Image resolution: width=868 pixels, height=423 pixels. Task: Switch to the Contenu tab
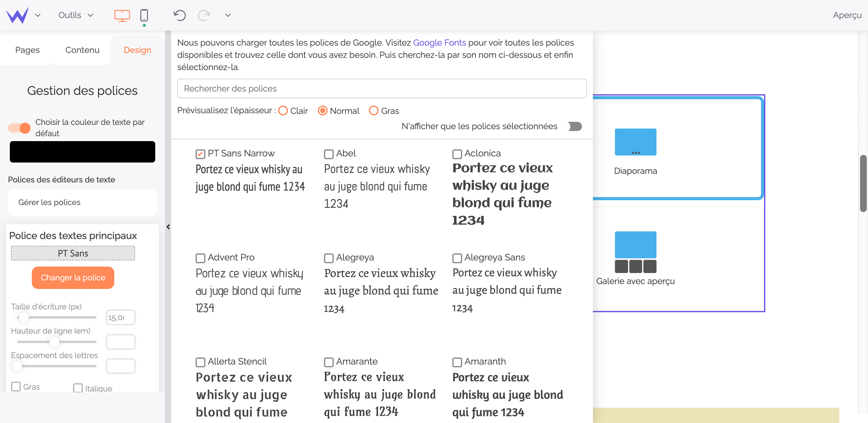click(x=82, y=50)
